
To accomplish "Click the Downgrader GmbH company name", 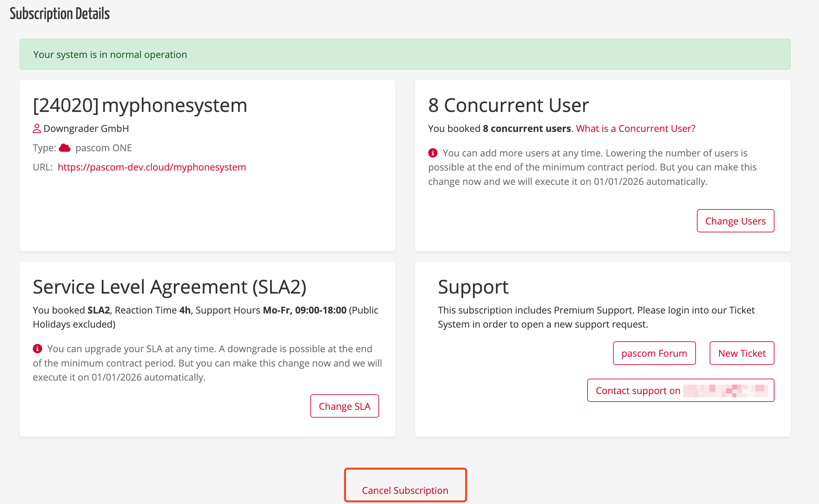I will tap(86, 128).
